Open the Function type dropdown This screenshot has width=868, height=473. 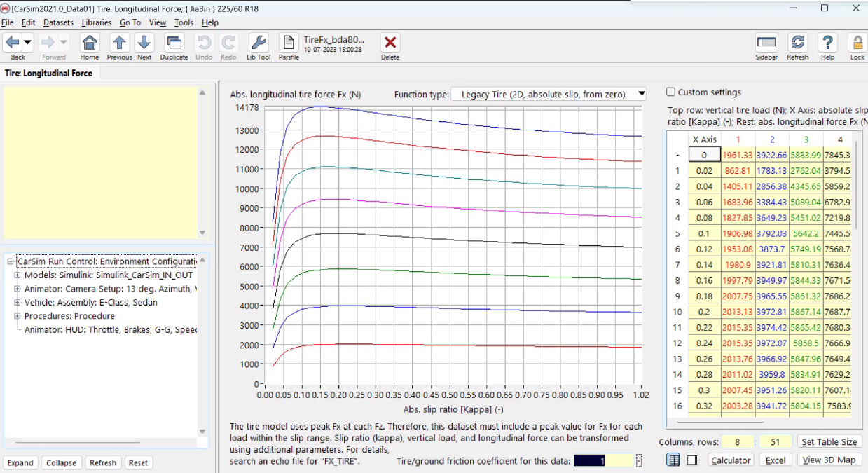coord(549,94)
